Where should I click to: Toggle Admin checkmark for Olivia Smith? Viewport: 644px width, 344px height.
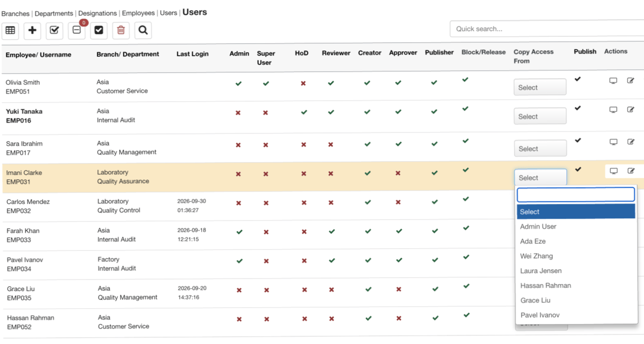pyautogui.click(x=239, y=83)
